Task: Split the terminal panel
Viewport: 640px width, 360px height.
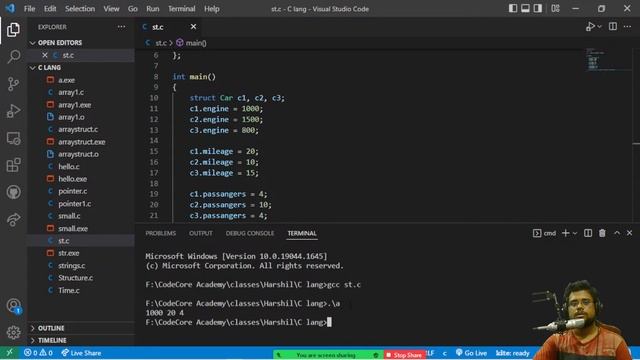Action: 588,233
